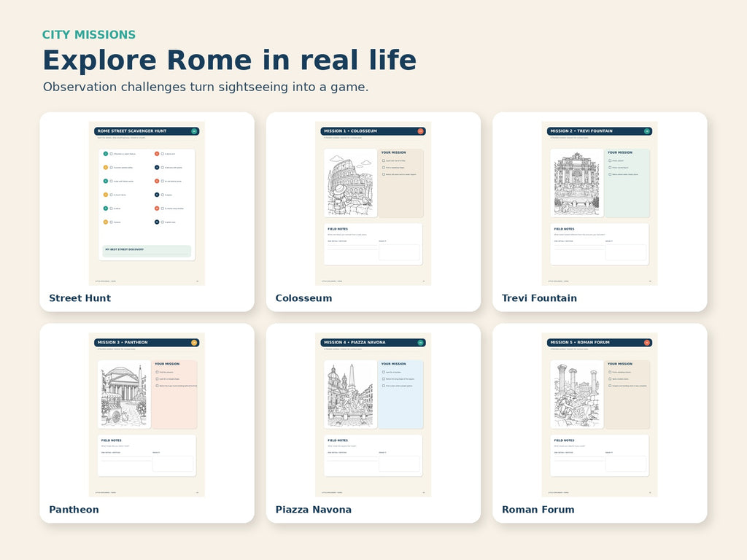Open the Roman Forum mission page thumbnail

click(x=600, y=415)
